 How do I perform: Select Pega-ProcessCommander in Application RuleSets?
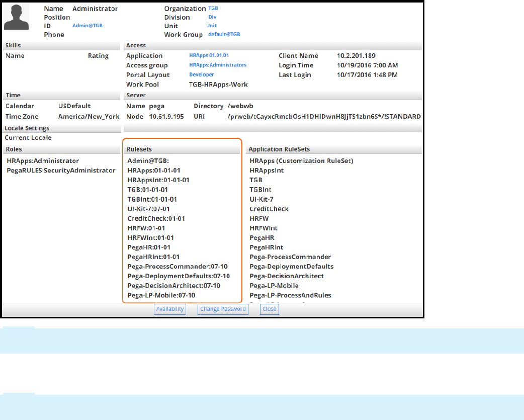[290, 257]
